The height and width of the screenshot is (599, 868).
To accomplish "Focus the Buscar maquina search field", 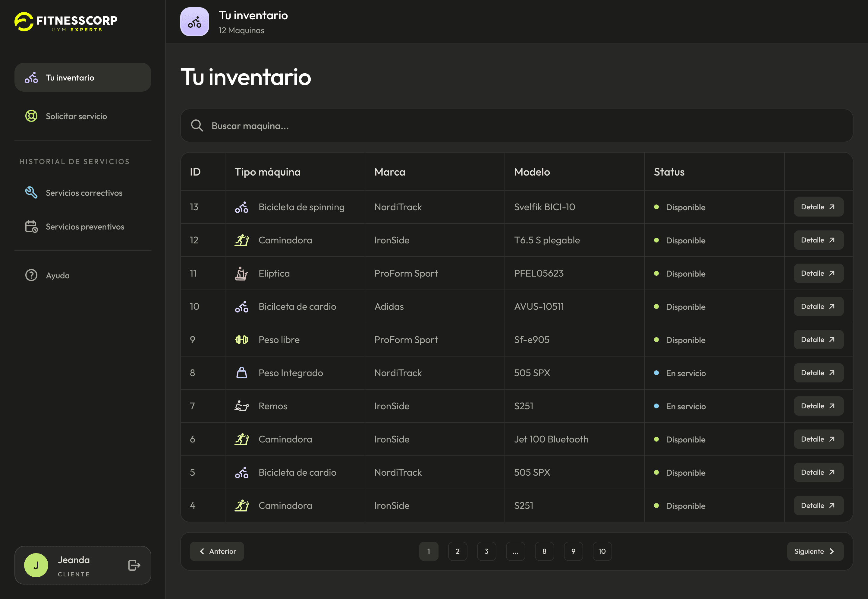I will pos(517,126).
